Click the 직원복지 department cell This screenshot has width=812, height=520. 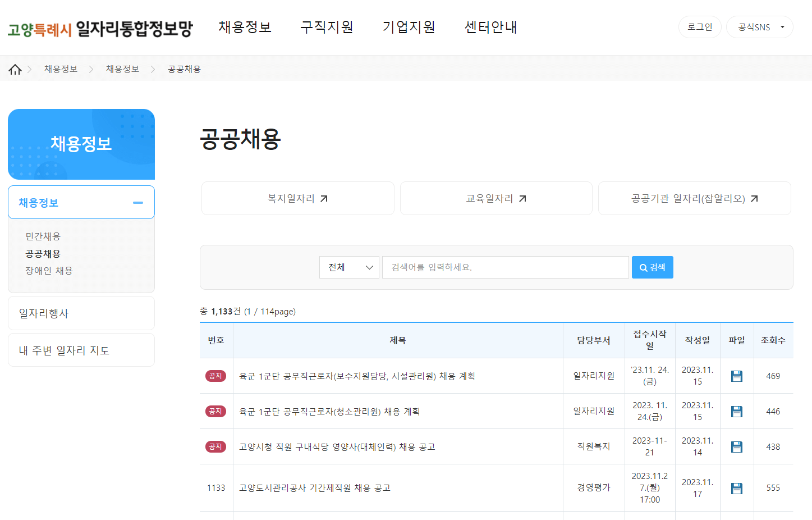[x=594, y=446]
